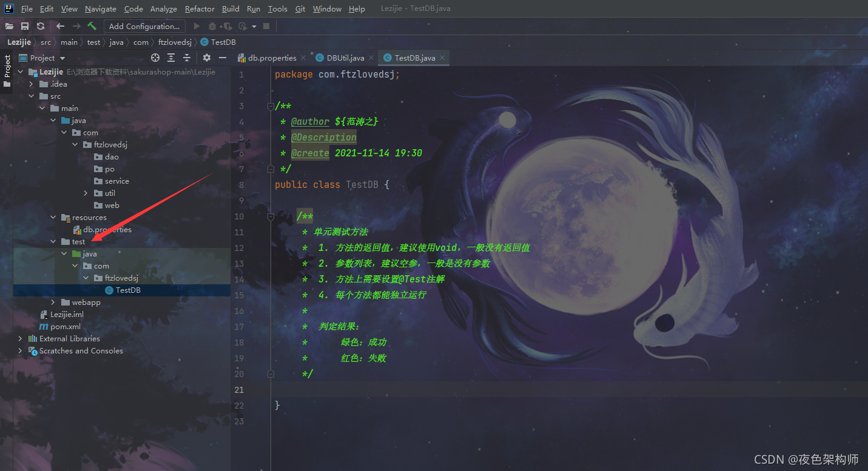Click the Add Configuration button

coord(144,26)
